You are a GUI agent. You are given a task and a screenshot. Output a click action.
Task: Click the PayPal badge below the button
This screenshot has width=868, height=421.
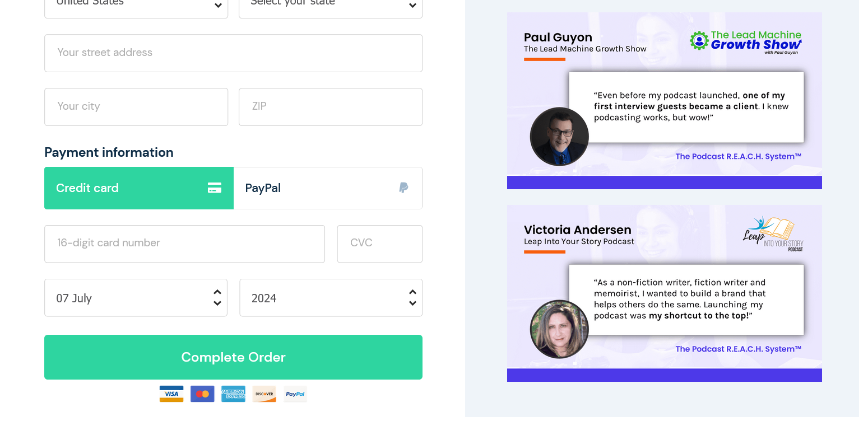coord(295,394)
